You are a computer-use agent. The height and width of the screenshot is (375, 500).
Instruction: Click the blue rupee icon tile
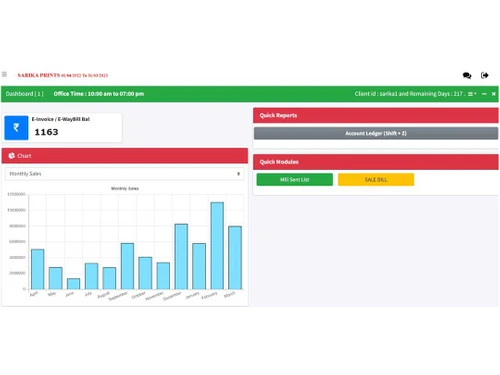[x=16, y=128]
